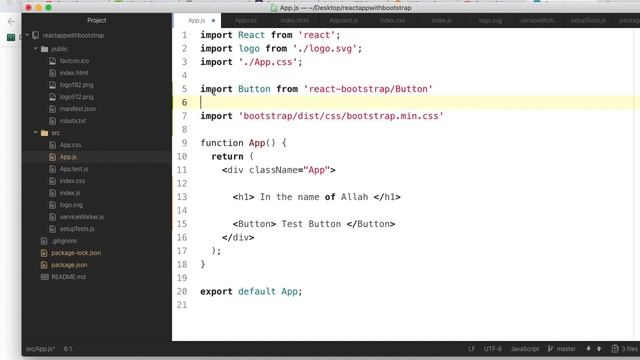Click the public folder icon
The height and width of the screenshot is (360, 640).
[x=44, y=49]
